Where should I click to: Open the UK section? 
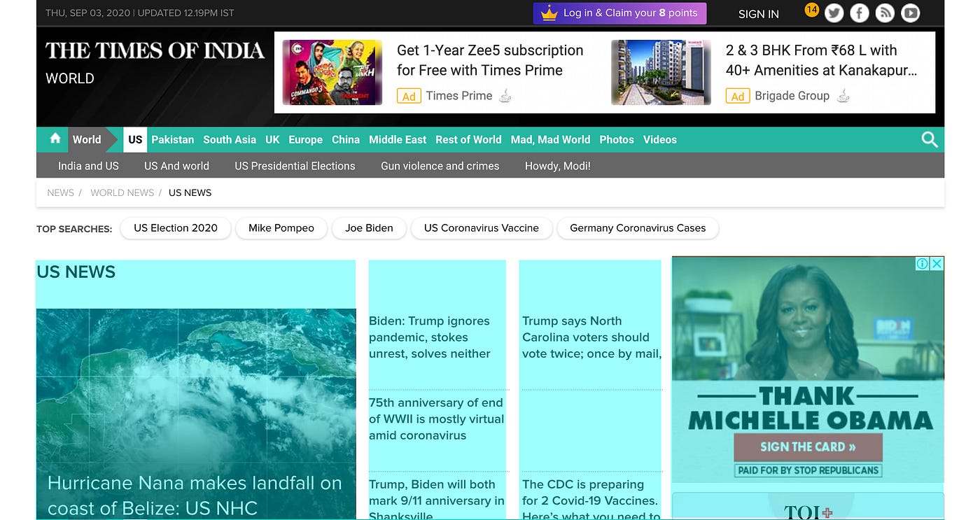[x=272, y=139]
